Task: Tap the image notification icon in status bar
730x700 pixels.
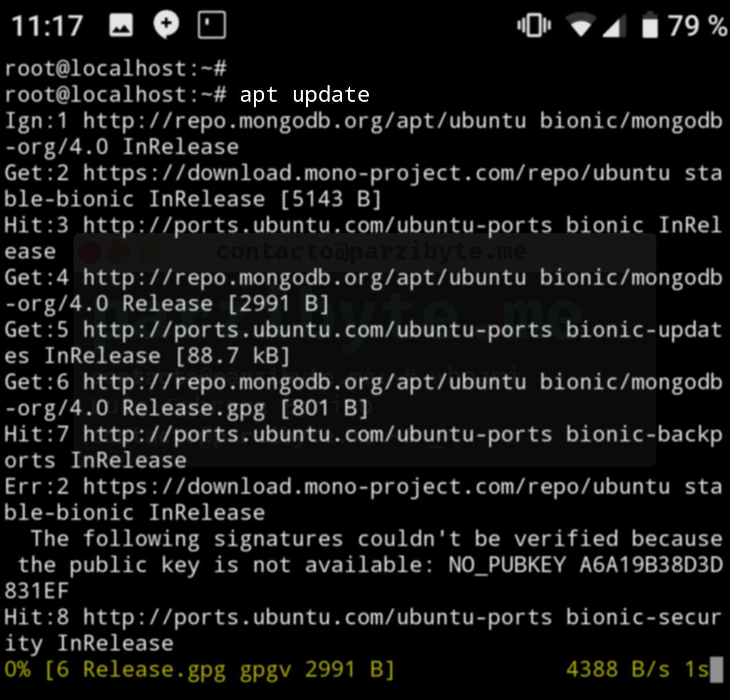Action: 121,25
